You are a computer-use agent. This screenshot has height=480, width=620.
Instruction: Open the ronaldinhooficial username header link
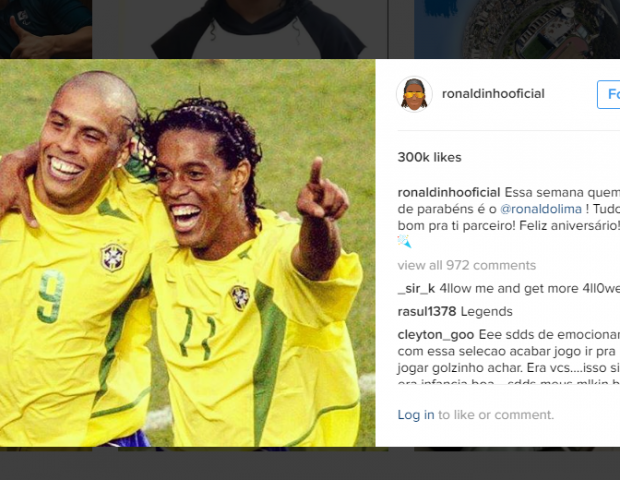(493, 94)
